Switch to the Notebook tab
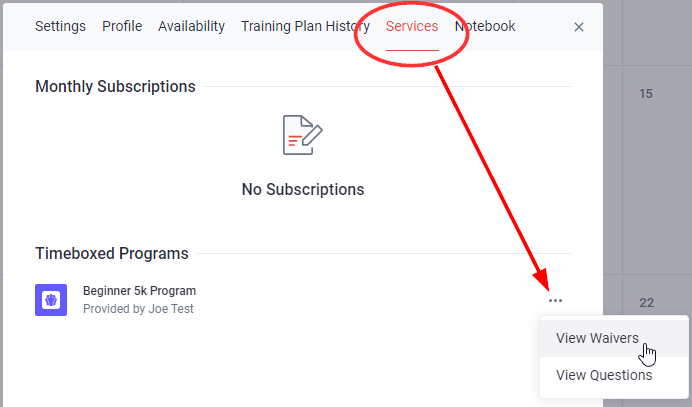The image size is (692, 407). click(x=485, y=26)
